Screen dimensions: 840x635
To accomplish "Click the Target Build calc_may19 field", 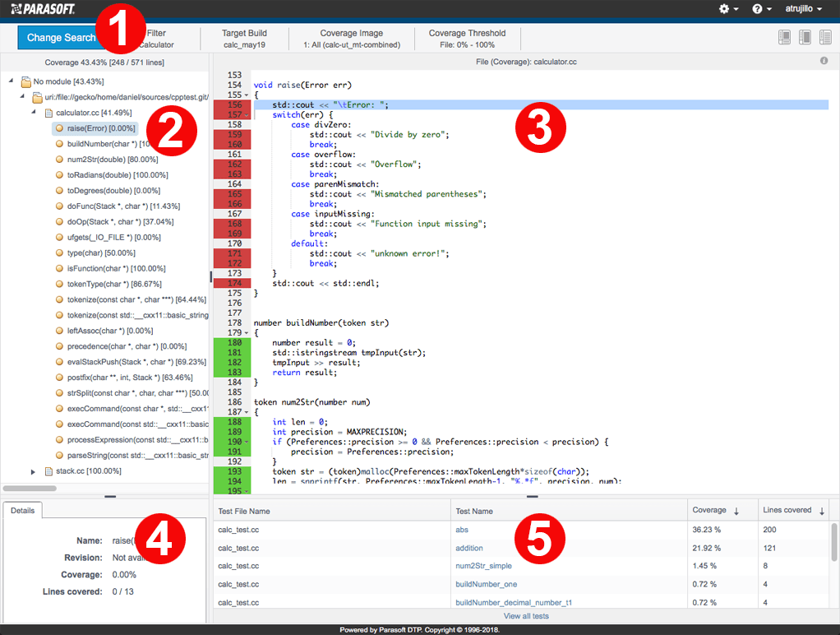I will (244, 39).
